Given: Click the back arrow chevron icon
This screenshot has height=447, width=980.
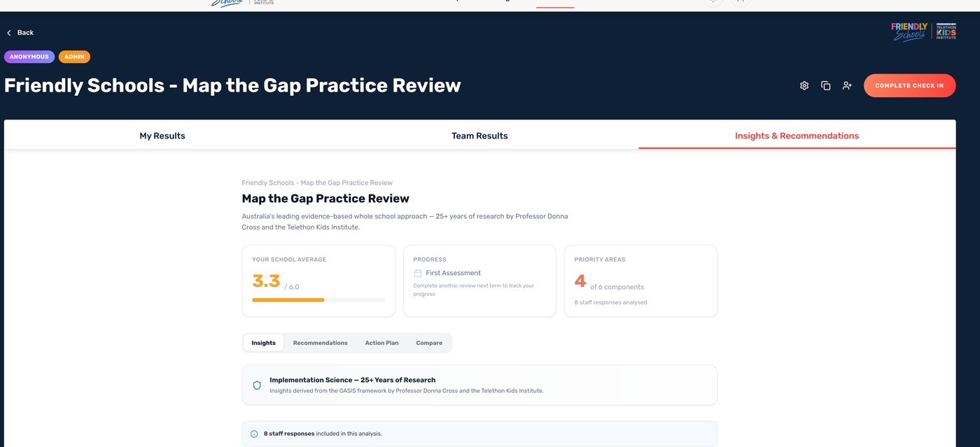Looking at the screenshot, I should (x=9, y=33).
